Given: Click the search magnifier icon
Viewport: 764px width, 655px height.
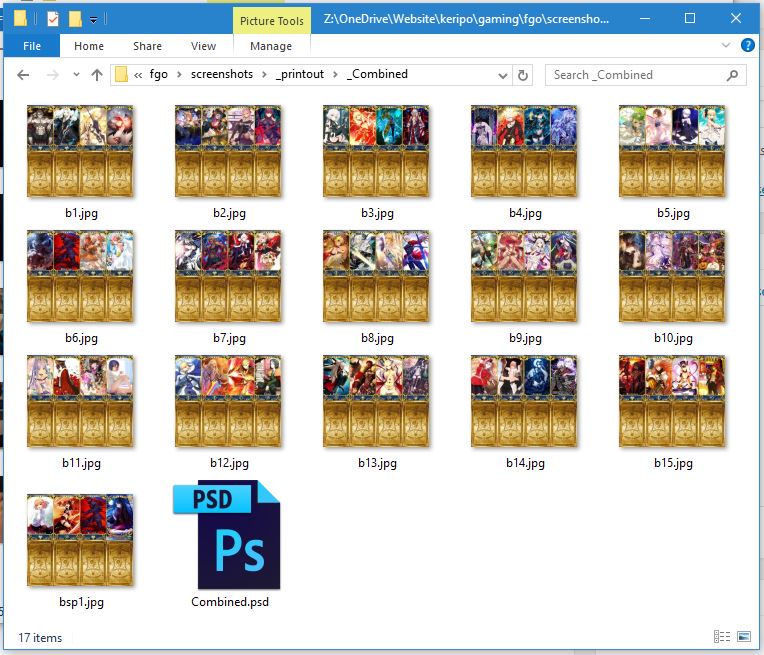Looking at the screenshot, I should click(x=732, y=75).
